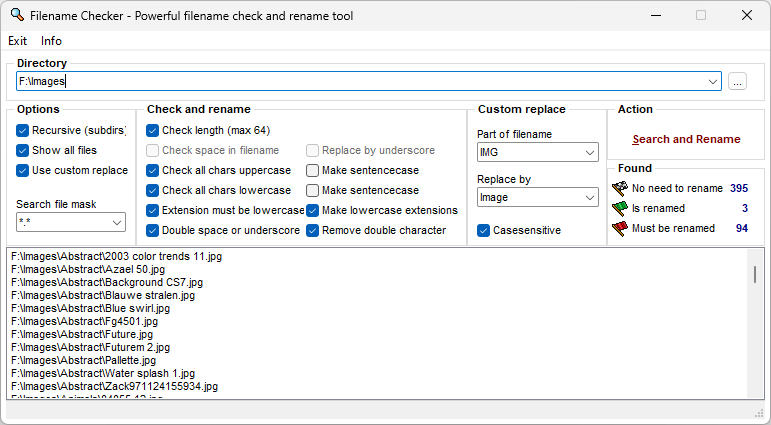Click the red flag Must be renamed icon
Viewport: 771px width, 425px height.
[620, 229]
